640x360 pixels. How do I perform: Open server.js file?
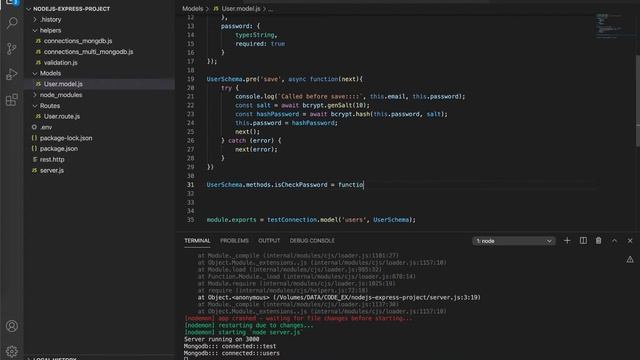(51, 170)
